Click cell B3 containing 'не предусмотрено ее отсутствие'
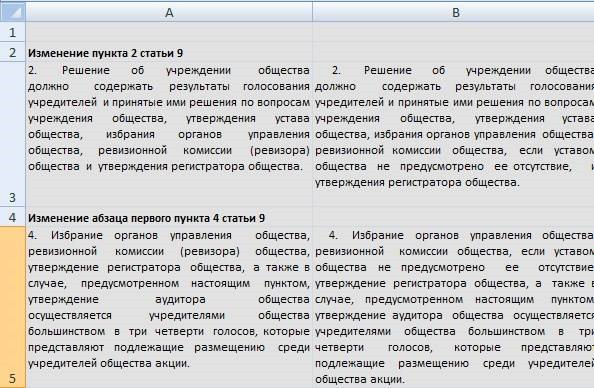The height and width of the screenshot is (388, 594). (x=453, y=134)
